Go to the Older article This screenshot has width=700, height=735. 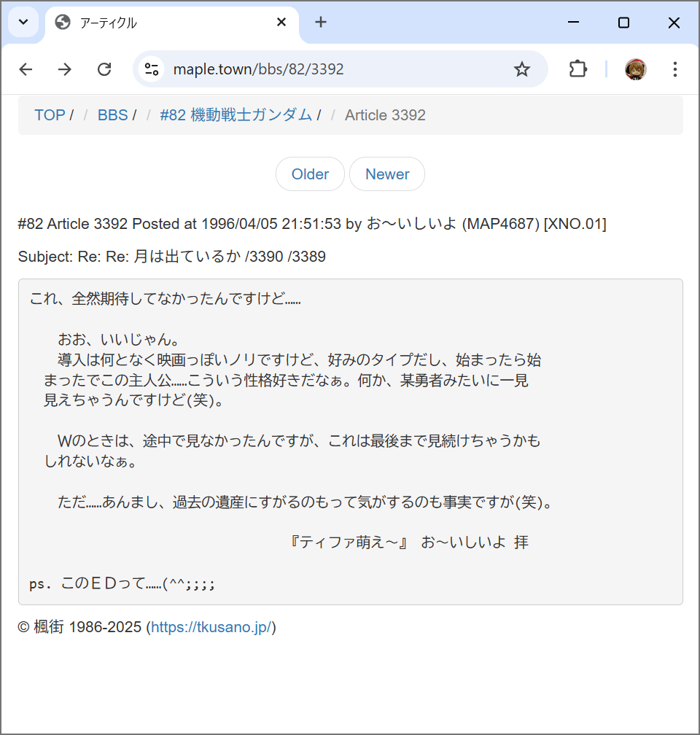tap(310, 174)
